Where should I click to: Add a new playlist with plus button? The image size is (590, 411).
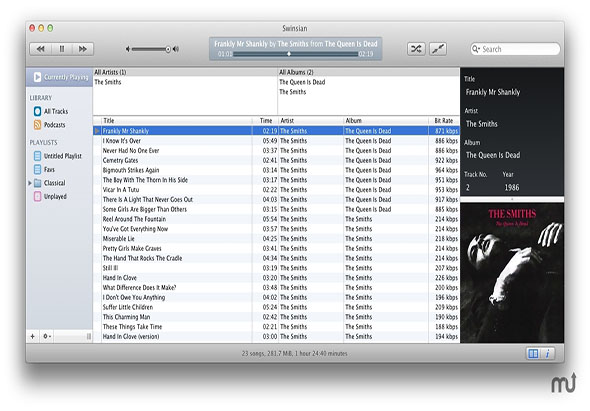[32, 336]
